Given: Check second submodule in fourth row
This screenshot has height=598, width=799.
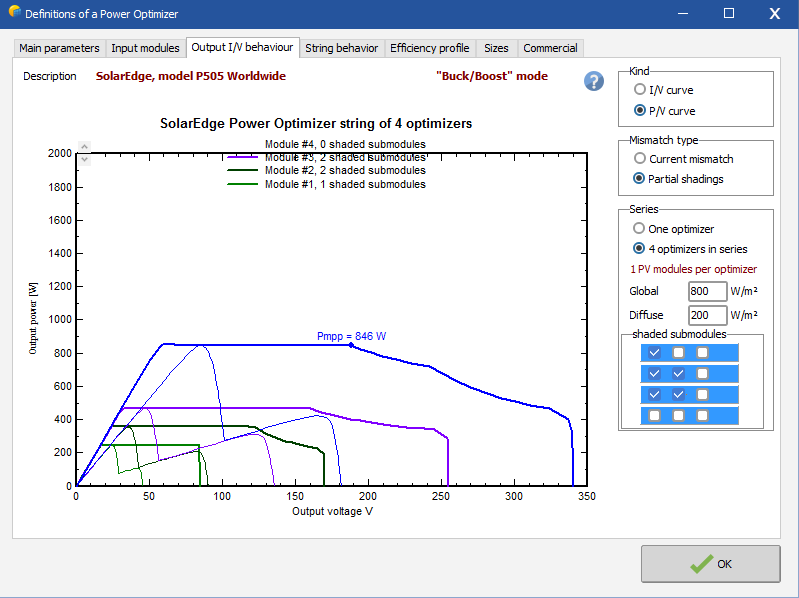Looking at the screenshot, I should 678,416.
